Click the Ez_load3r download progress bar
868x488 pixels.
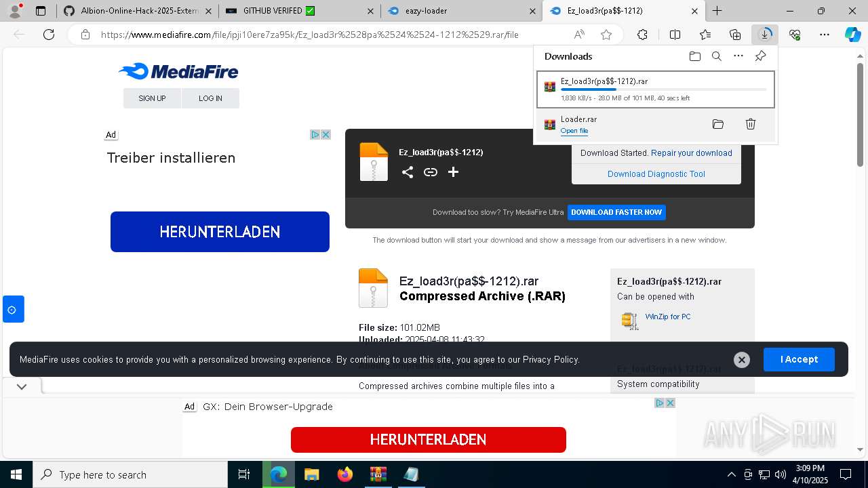(664, 89)
